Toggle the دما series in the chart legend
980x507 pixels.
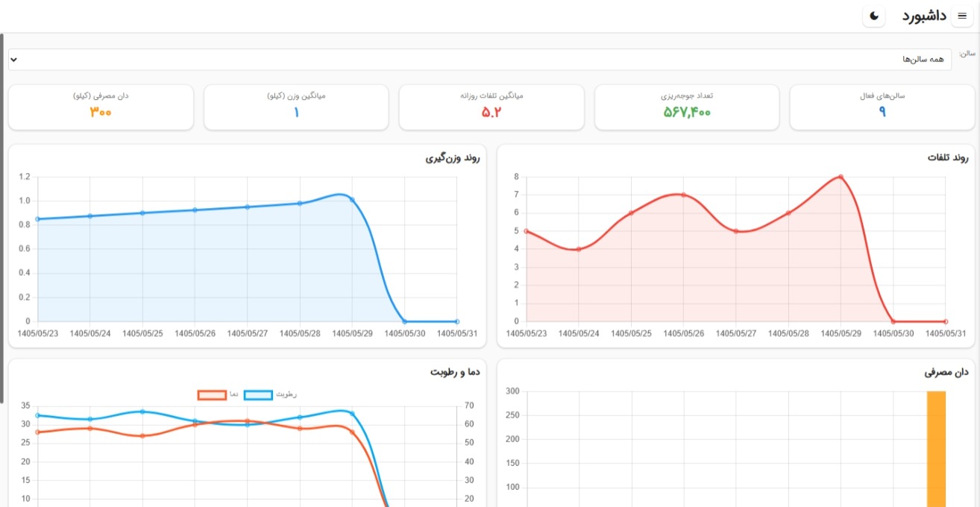pyautogui.click(x=217, y=394)
